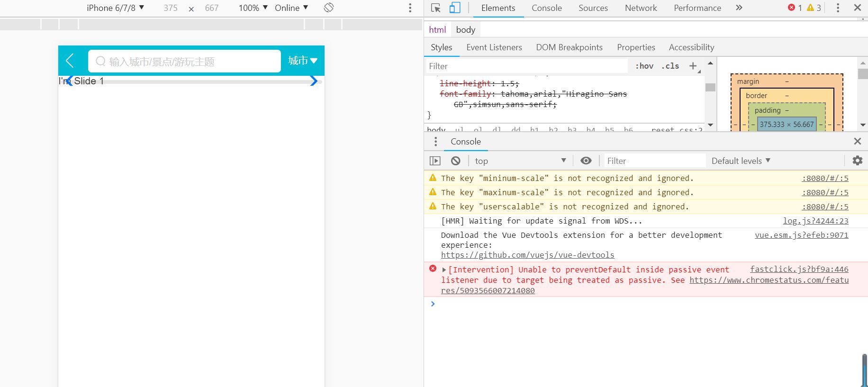Open log.js?4244:23 source link

(816, 221)
